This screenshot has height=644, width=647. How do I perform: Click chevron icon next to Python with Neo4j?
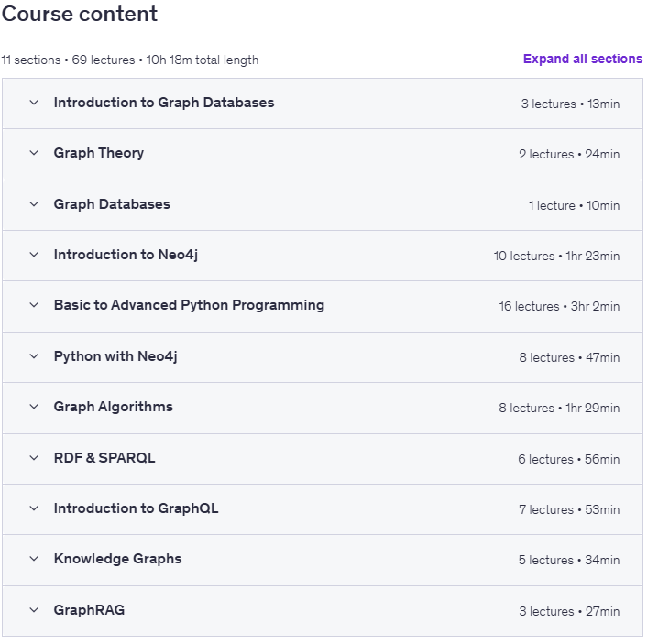coord(34,356)
